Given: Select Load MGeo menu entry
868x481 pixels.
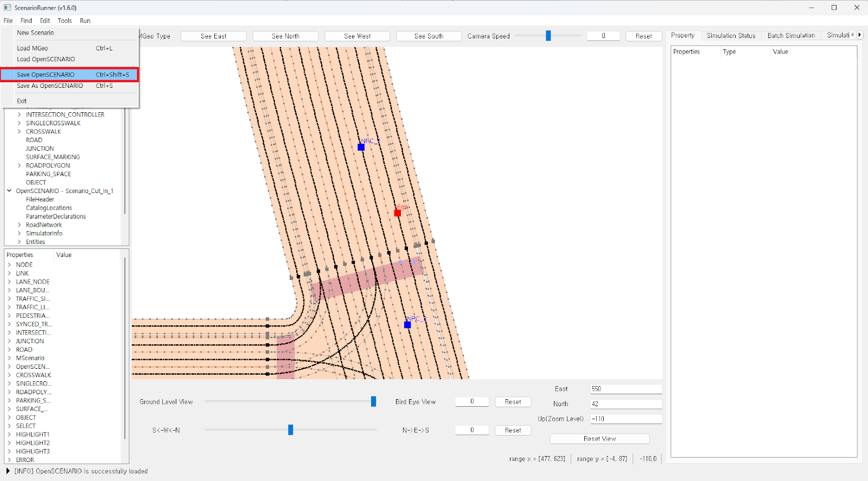Looking at the screenshot, I should click(33, 48).
